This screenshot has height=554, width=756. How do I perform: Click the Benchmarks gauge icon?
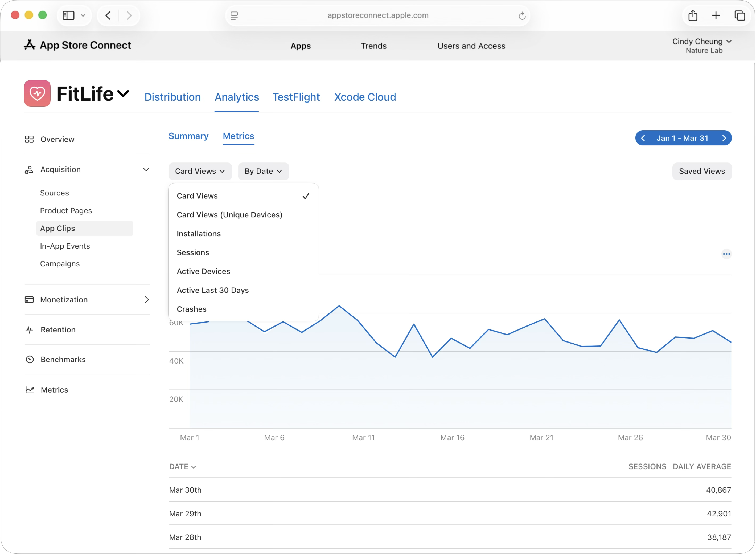point(30,360)
